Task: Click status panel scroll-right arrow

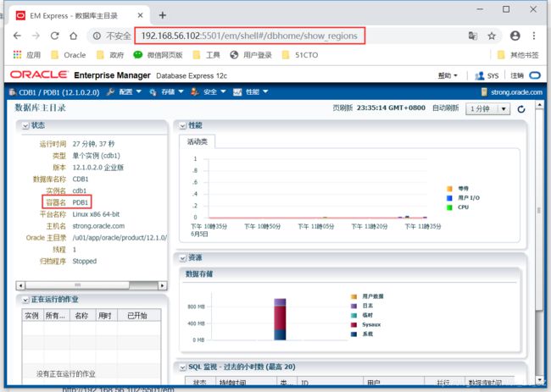Action: pyautogui.click(x=162, y=285)
